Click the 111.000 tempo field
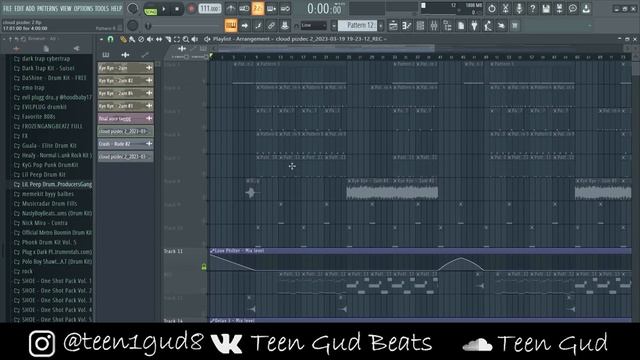Viewport: 640px width, 360px height. click(210, 9)
